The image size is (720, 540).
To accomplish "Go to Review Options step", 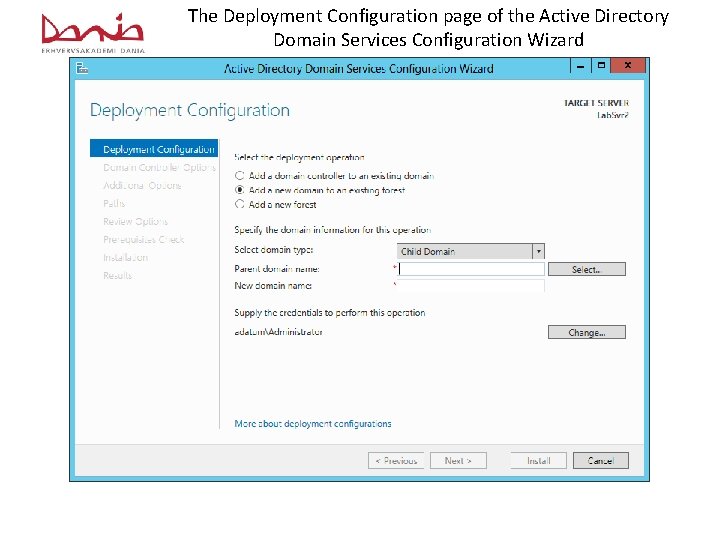I will (x=135, y=221).
